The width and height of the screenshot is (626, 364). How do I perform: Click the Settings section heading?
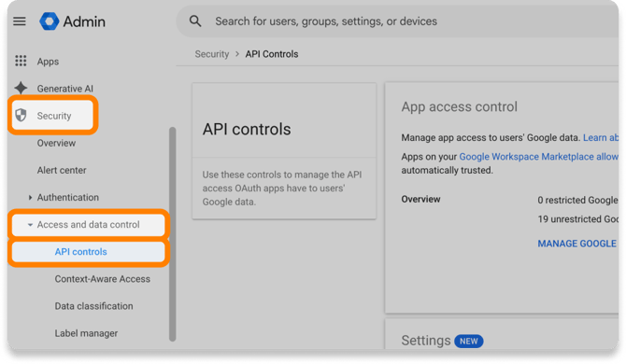tap(426, 341)
